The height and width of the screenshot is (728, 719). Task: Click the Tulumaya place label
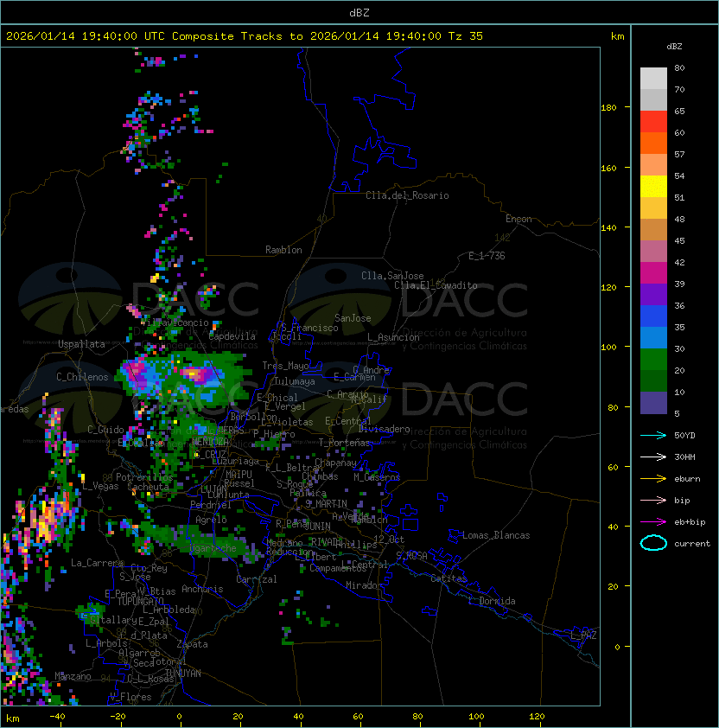pos(295,381)
